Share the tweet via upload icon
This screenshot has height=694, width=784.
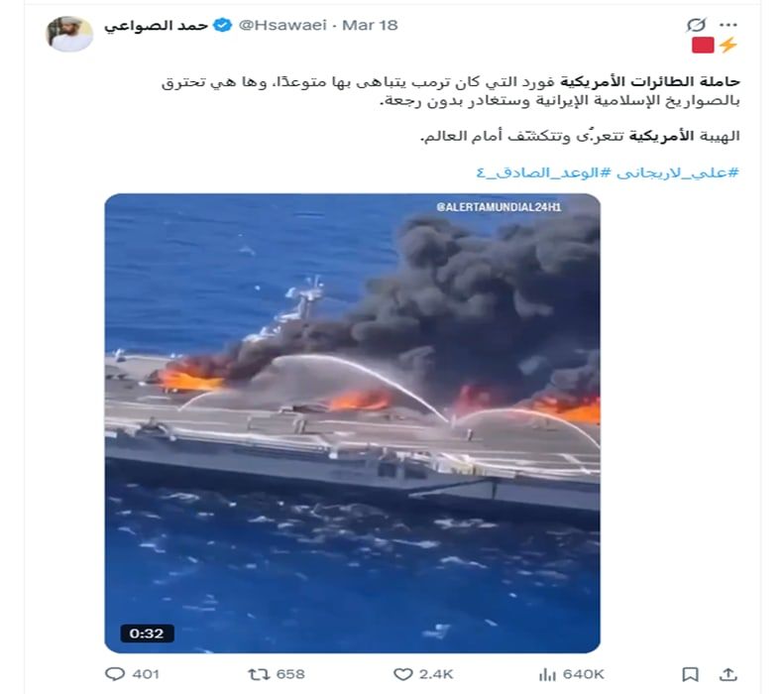pyautogui.click(x=728, y=674)
